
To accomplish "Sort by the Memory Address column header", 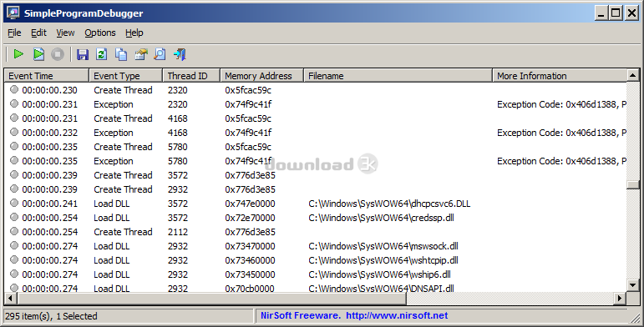I will pos(262,76).
